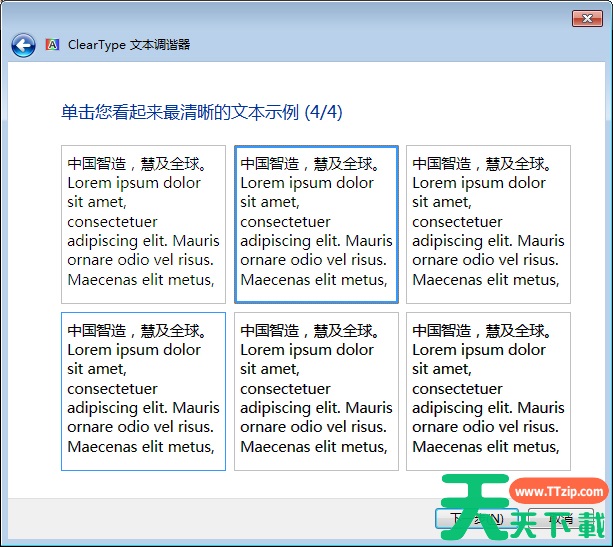
Task: Click the 取消 cancel button
Action: point(566,519)
